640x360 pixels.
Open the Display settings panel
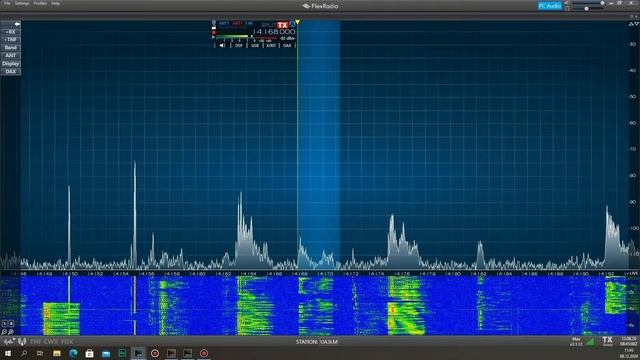click(x=11, y=64)
